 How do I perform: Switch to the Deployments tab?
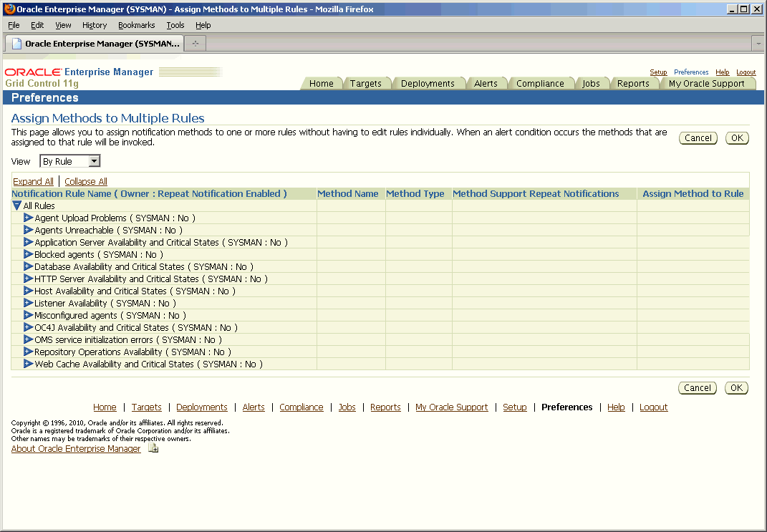pyautogui.click(x=428, y=83)
